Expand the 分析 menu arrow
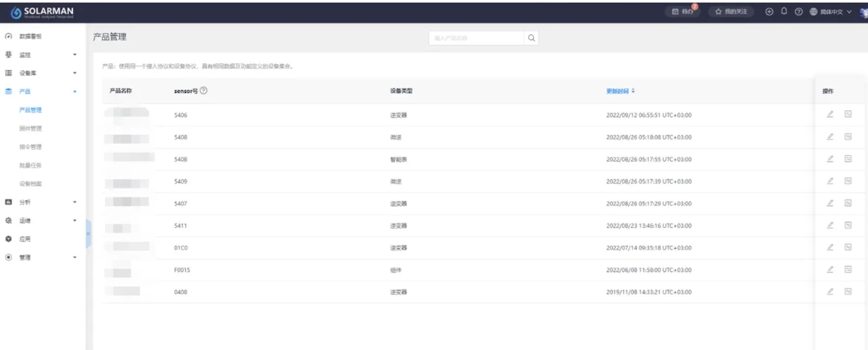Viewport: 868px width, 350px height. [x=75, y=202]
